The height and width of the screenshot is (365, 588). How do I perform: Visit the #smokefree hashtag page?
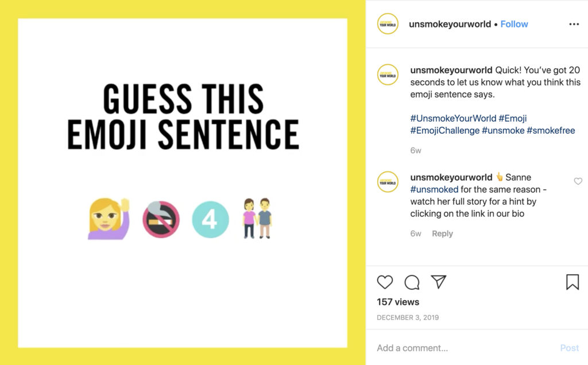coord(551,130)
